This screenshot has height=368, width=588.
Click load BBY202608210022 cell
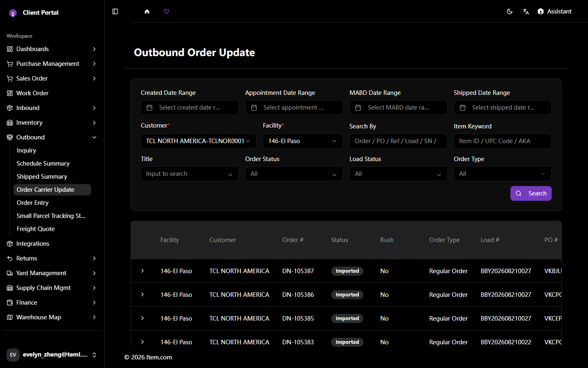(x=506, y=342)
